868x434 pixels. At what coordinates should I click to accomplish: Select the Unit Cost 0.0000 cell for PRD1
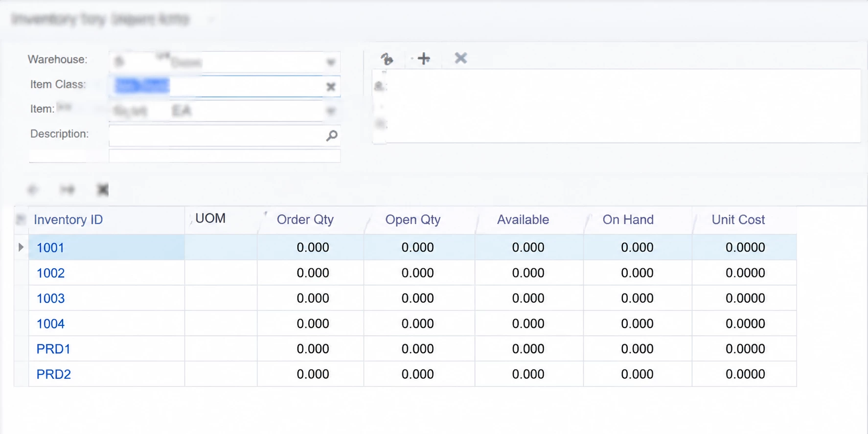click(x=745, y=349)
